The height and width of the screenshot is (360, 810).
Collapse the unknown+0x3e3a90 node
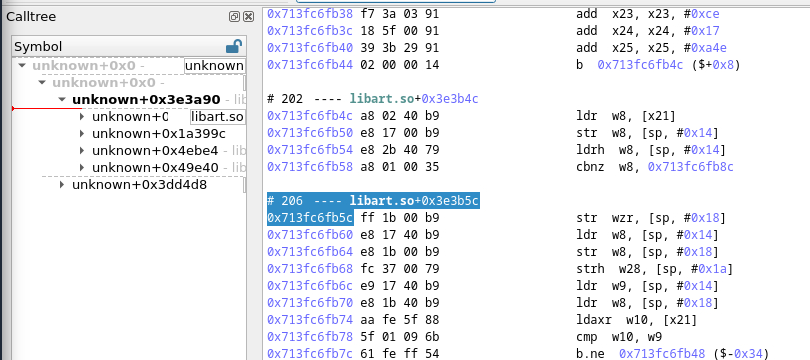[x=62, y=100]
